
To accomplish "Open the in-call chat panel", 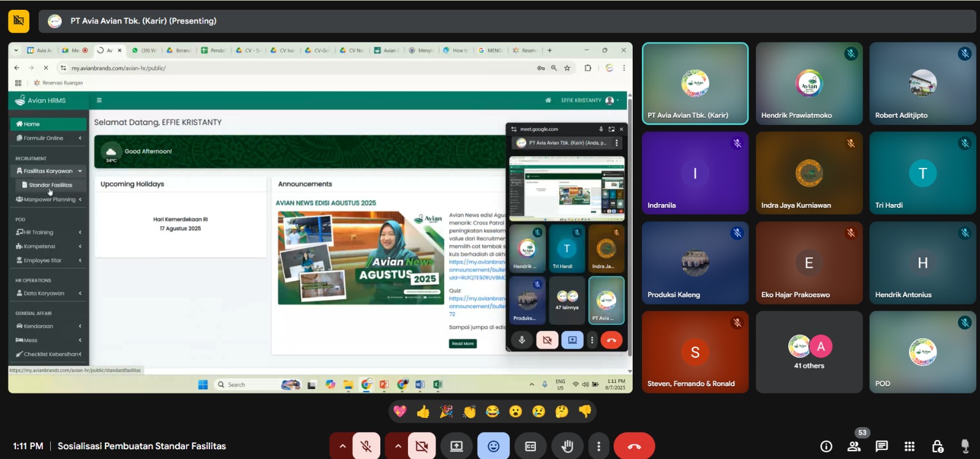I will click(881, 446).
